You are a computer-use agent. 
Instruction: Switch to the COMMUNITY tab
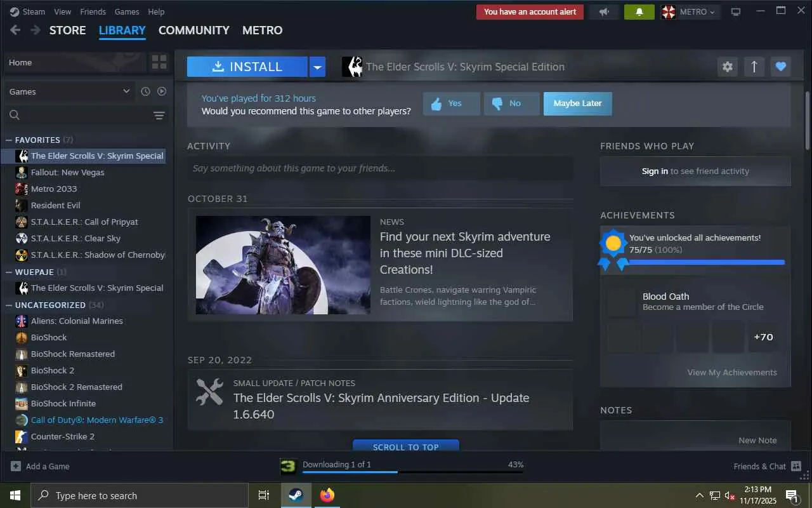[x=194, y=30]
